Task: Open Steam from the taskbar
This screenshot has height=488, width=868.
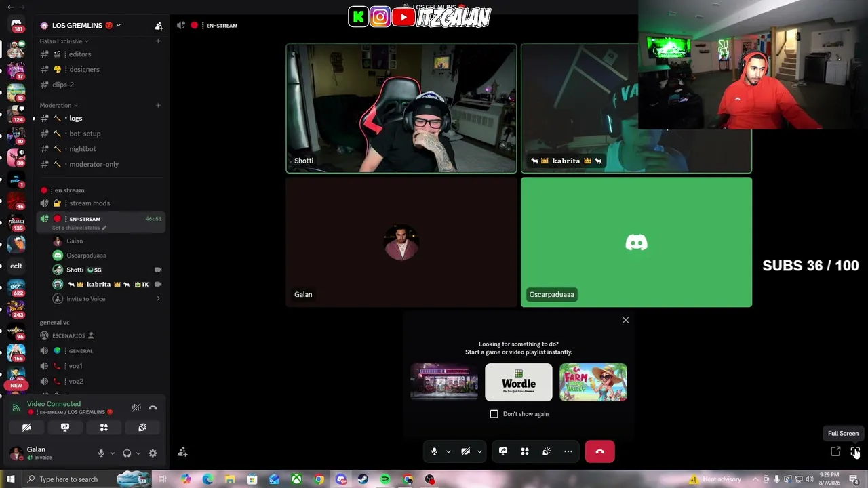Action: click(363, 479)
